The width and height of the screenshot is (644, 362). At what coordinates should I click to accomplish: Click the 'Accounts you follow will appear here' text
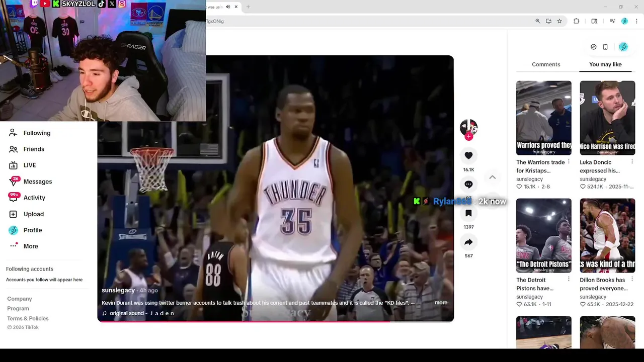tap(44, 280)
